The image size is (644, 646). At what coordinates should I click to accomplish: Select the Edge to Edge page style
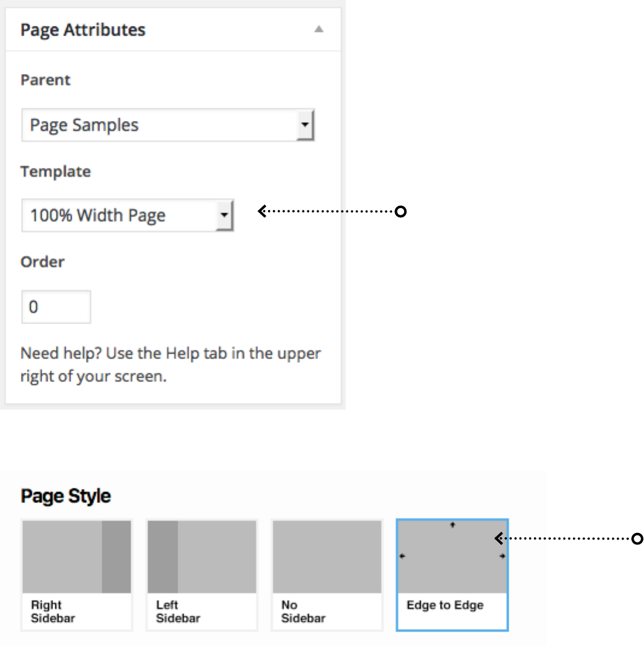click(x=452, y=606)
